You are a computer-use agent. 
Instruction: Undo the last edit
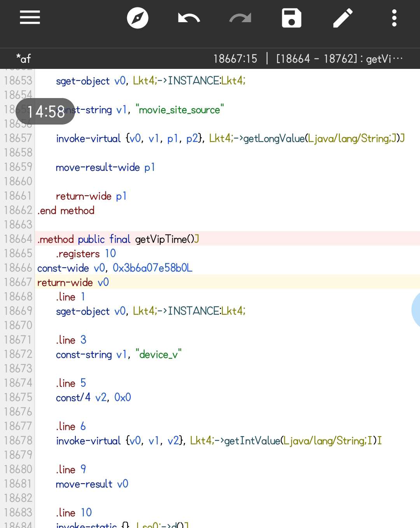[x=189, y=18]
